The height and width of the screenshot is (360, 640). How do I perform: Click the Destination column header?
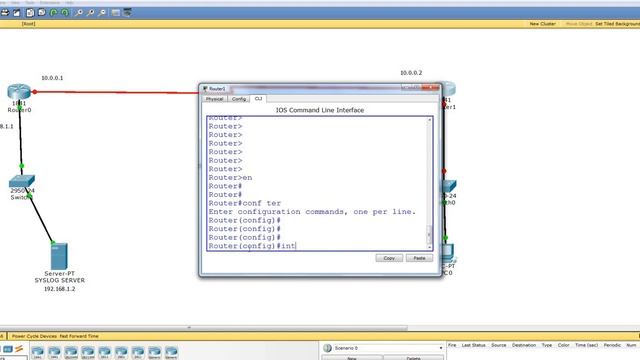point(524,345)
